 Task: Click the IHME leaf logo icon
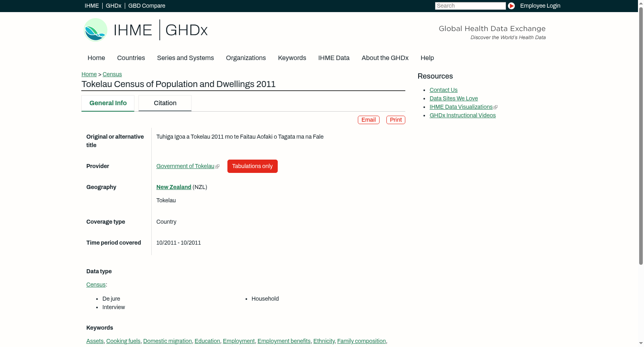tap(95, 30)
